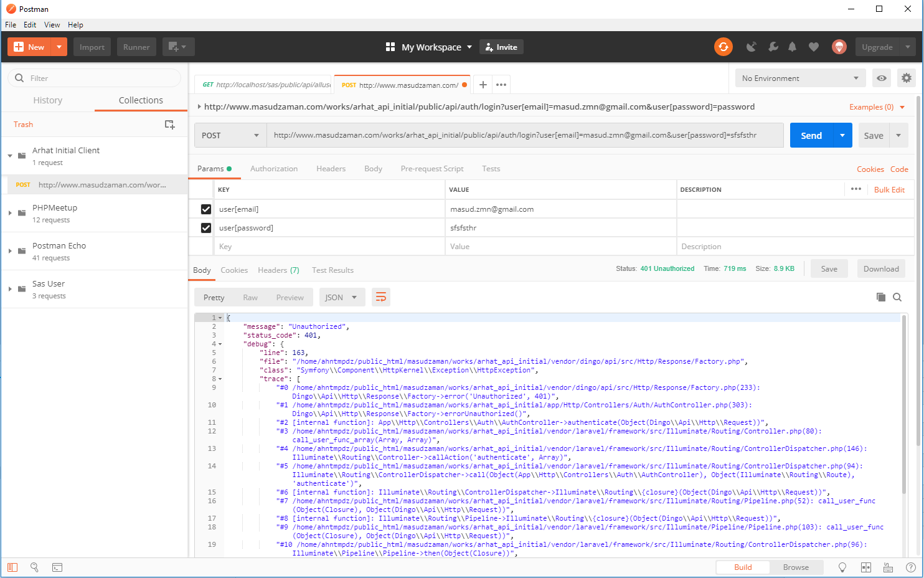This screenshot has width=924, height=578.
Task: Open notifications bell icon
Action: pyautogui.click(x=792, y=47)
